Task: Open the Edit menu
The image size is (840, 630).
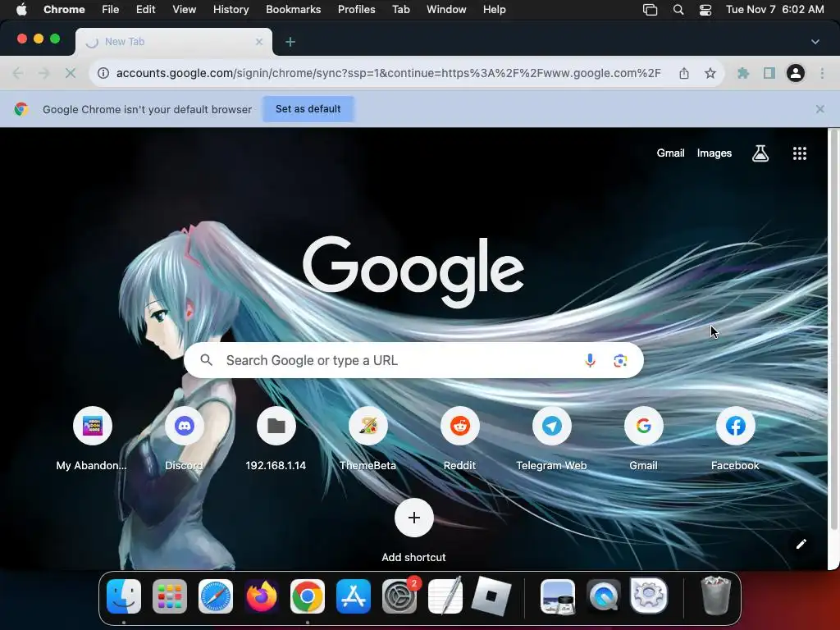Action: [x=145, y=10]
